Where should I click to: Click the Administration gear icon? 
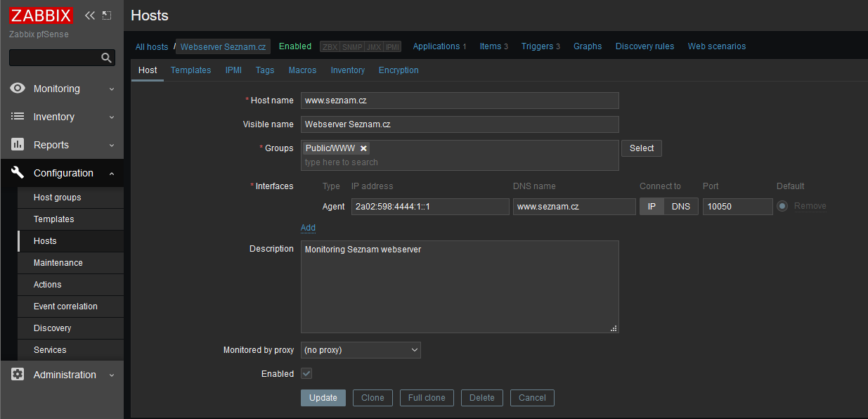pos(18,375)
